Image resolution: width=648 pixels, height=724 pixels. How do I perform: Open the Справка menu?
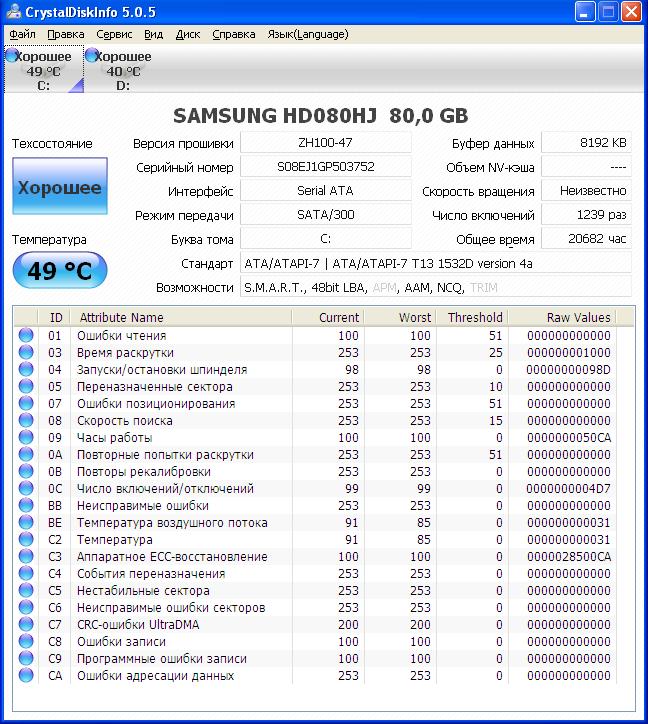[x=234, y=34]
